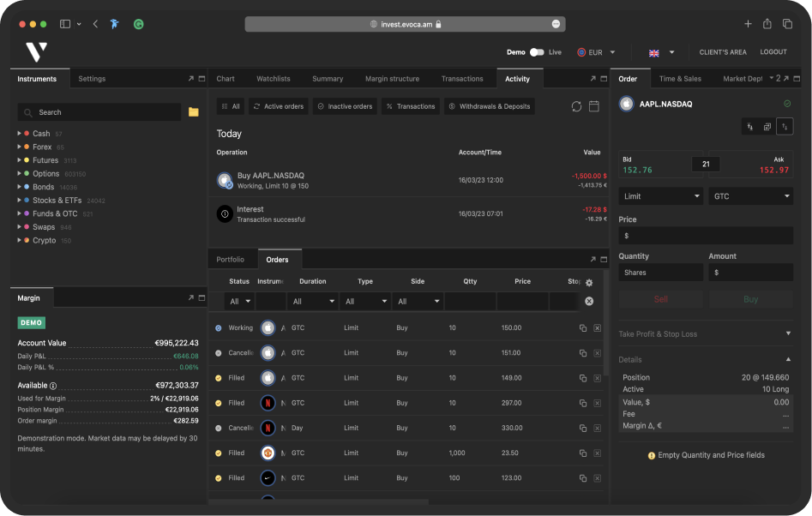The width and height of the screenshot is (812, 516).
Task: Click the yellow folder icon beside Search
Action: [193, 112]
